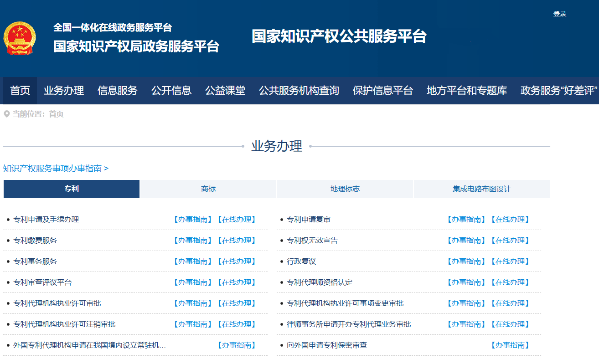Screen dimensions: 599x364
Task: Open 办事指南 for 专利申请复审
Action: point(466,220)
